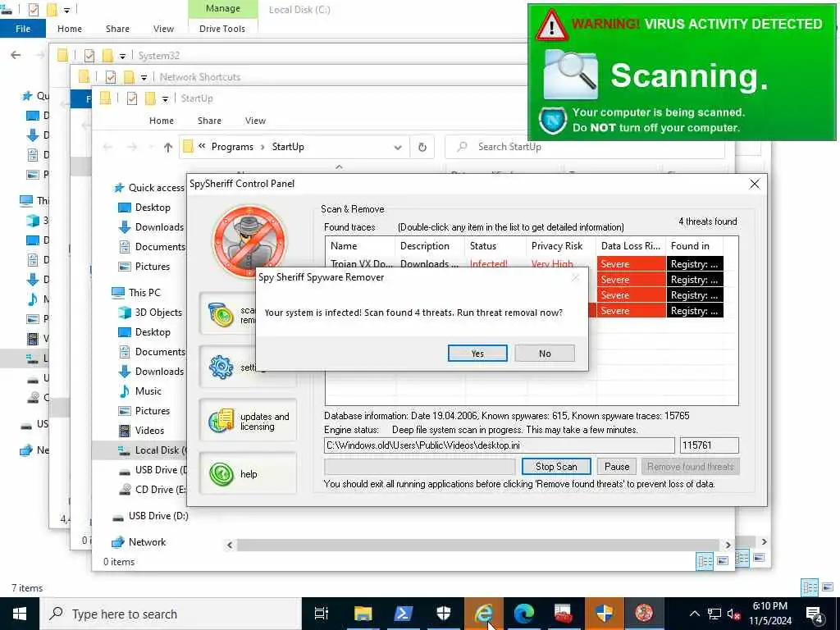This screenshot has width=840, height=630.
Task: Select the Trojan VX threat row name
Action: coord(361,263)
